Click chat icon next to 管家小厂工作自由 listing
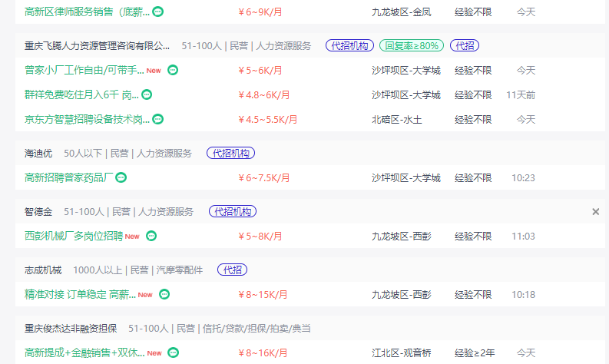609x364 pixels. (x=173, y=70)
